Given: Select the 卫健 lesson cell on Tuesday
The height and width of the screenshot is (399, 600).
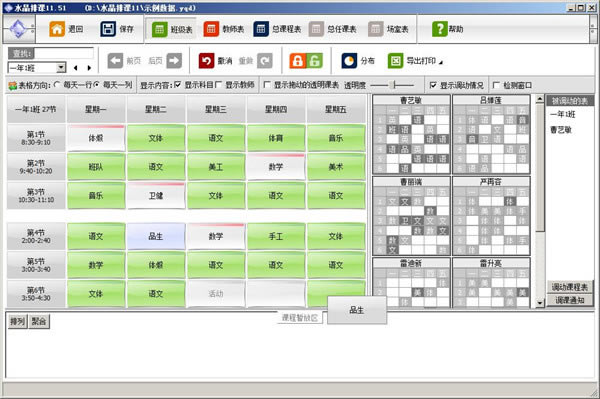Looking at the screenshot, I should click(x=156, y=195).
